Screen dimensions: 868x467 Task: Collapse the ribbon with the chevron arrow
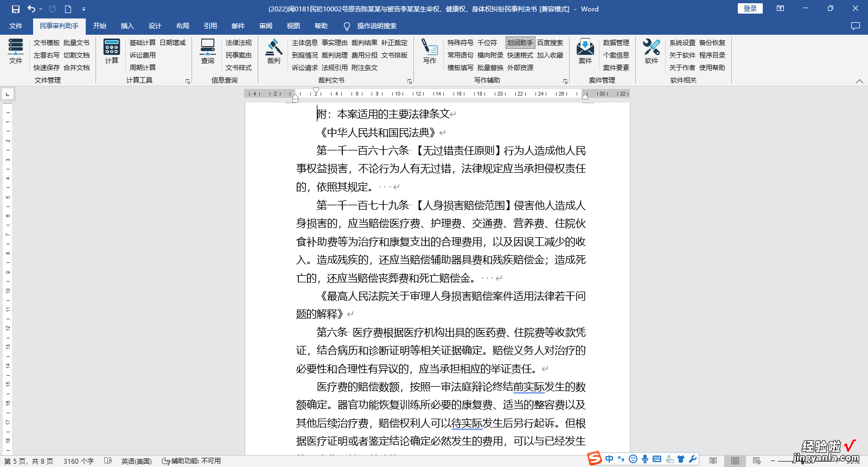tap(859, 81)
